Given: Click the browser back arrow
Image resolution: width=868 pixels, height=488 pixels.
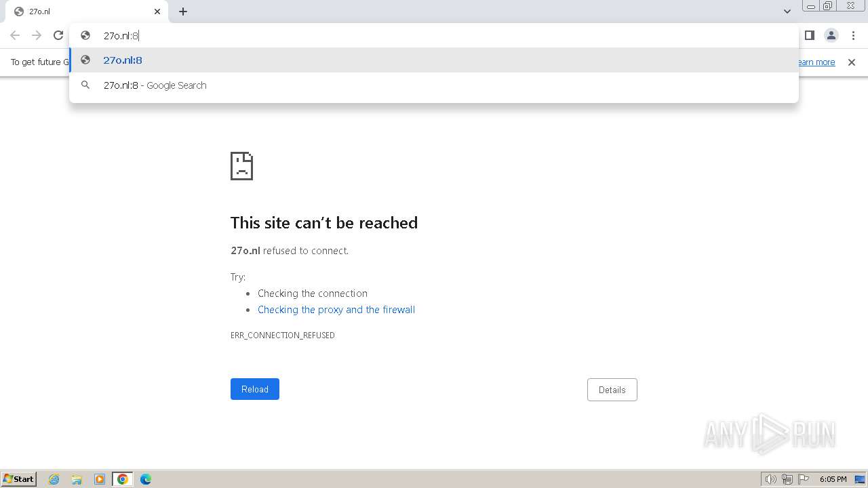Looking at the screenshot, I should click(15, 35).
